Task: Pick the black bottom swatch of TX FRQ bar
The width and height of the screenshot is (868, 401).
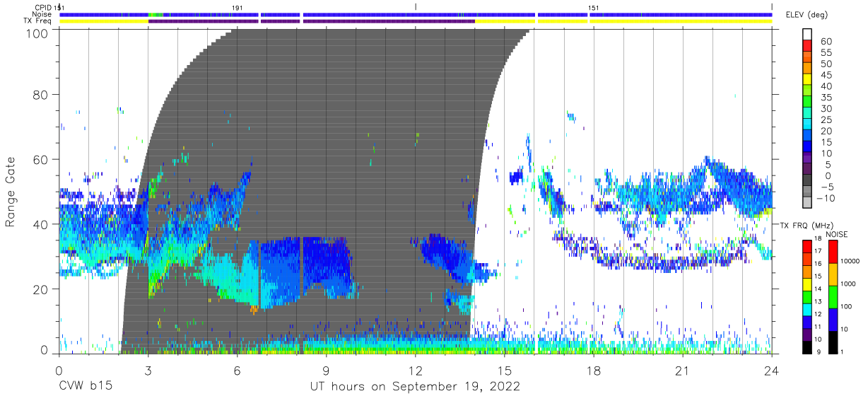Action: pos(807,346)
